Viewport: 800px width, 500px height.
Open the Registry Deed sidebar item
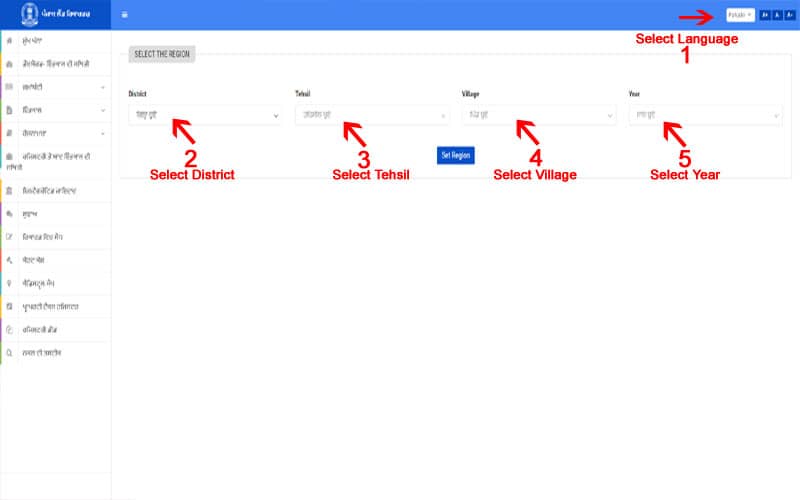pos(56,330)
